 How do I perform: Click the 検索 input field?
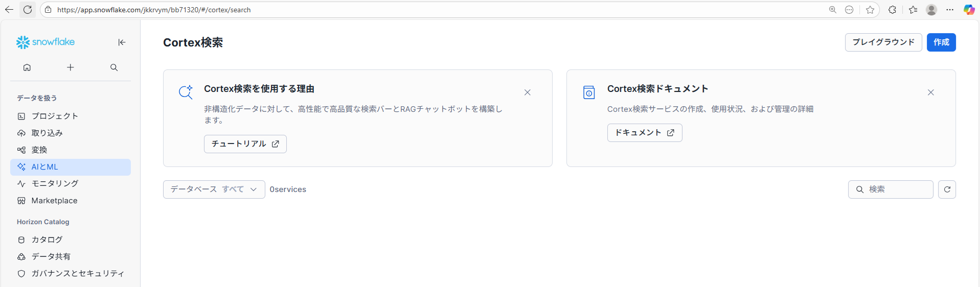click(x=891, y=189)
